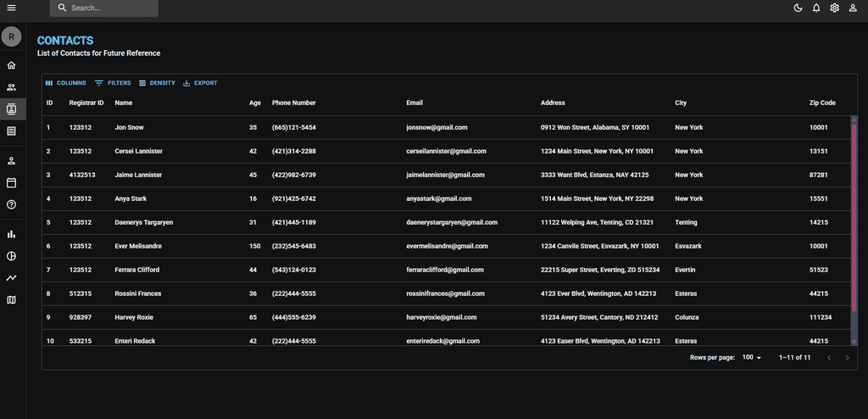Screen dimensions: 868x419
Task: Open the Profile Form person icon
Action: 11,160
